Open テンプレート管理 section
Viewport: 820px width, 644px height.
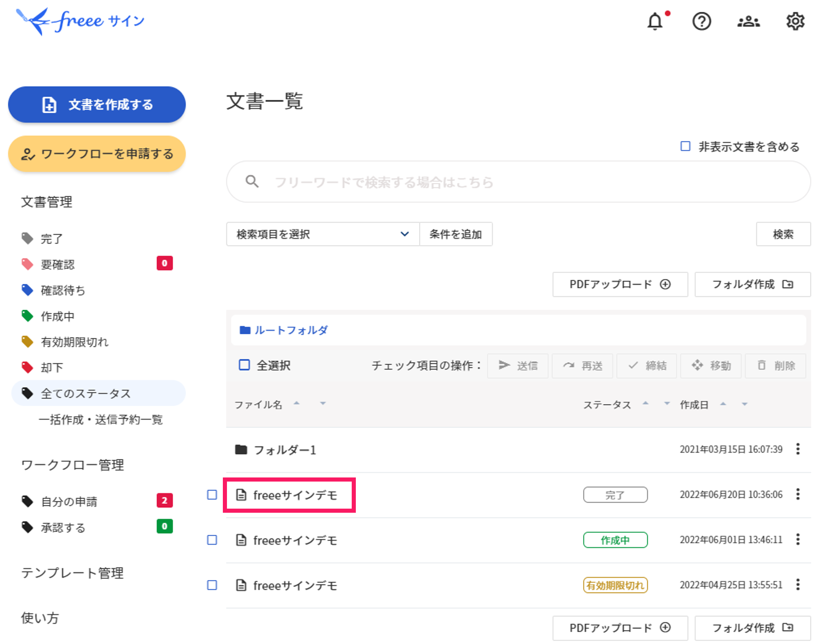coord(72,573)
